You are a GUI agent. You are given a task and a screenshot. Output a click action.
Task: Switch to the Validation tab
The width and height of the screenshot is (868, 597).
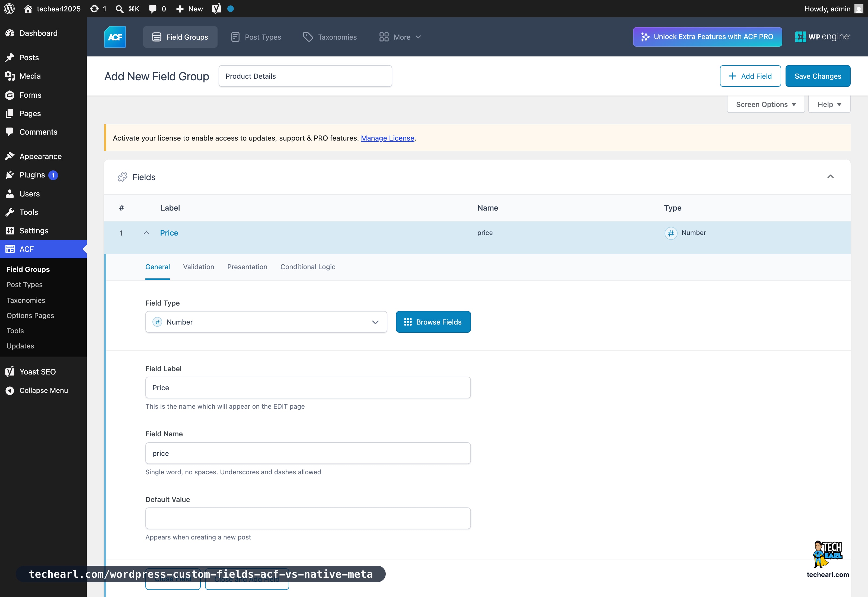(x=199, y=267)
